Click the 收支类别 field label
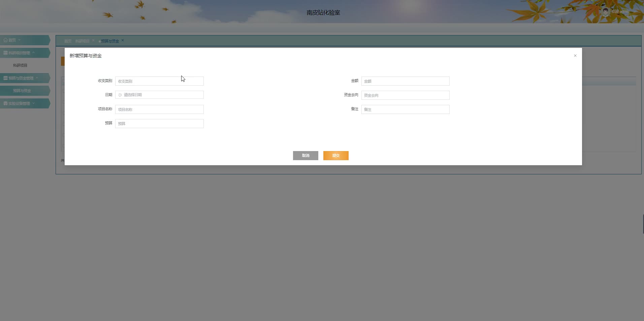This screenshot has width=644, height=321. [x=105, y=81]
